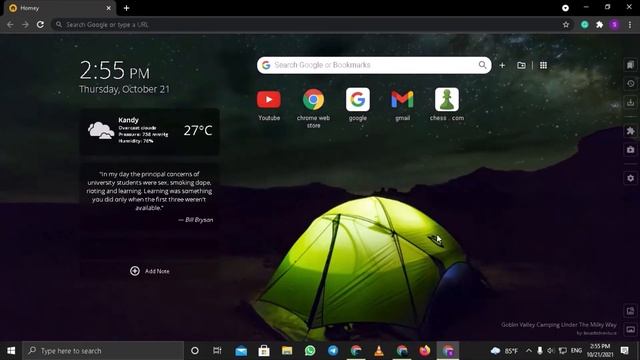Click the Bill Bryson quote attribution
640x360 pixels.
click(196, 220)
